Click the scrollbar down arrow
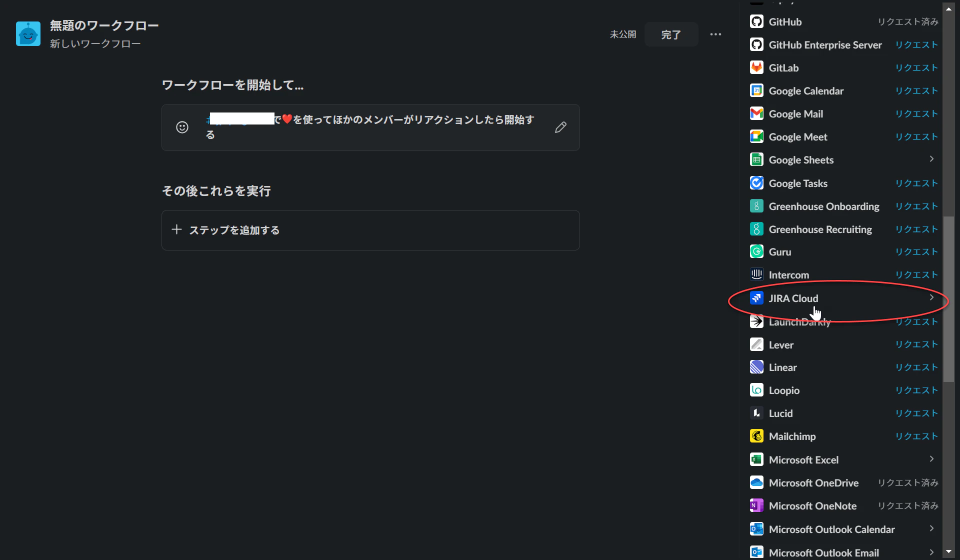 pos(948,551)
